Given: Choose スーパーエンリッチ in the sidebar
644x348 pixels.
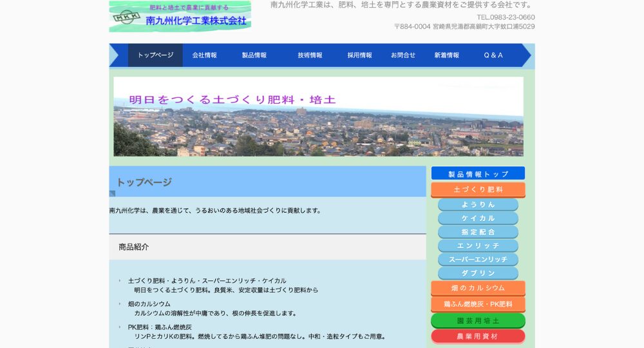Looking at the screenshot, I should coord(478,260).
